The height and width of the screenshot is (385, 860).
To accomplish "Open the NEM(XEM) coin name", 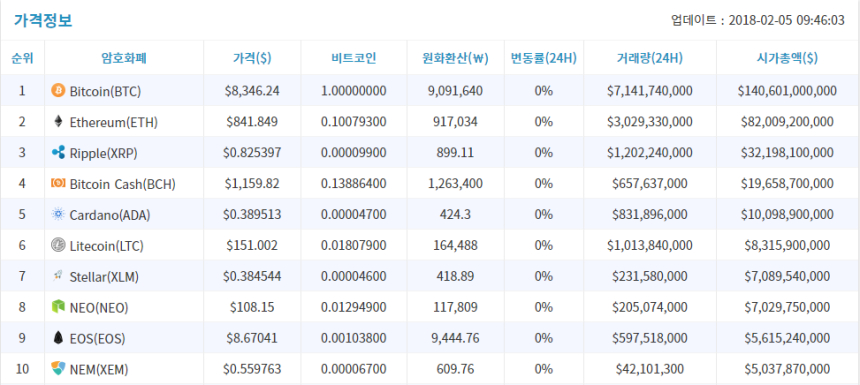I will pyautogui.click(x=99, y=370).
